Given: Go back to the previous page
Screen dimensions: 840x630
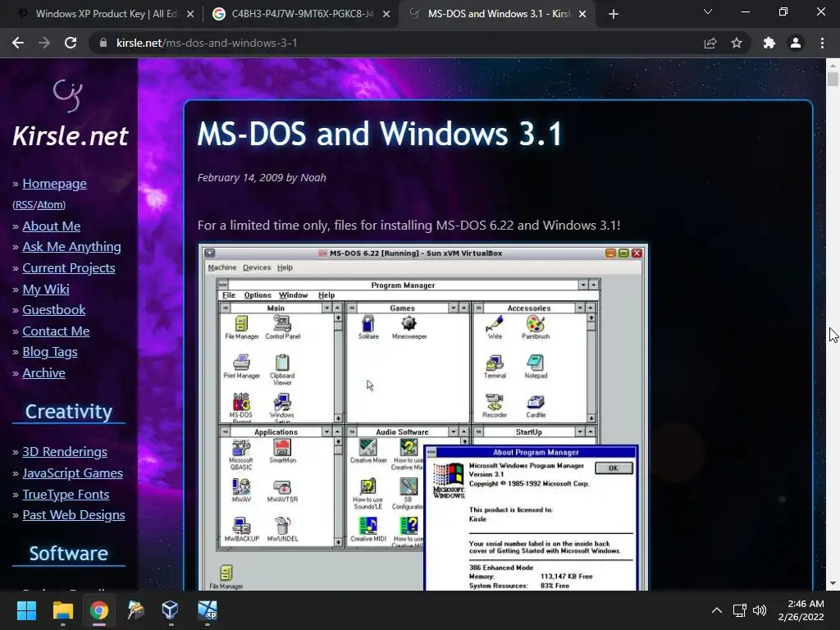Looking at the screenshot, I should click(x=18, y=43).
